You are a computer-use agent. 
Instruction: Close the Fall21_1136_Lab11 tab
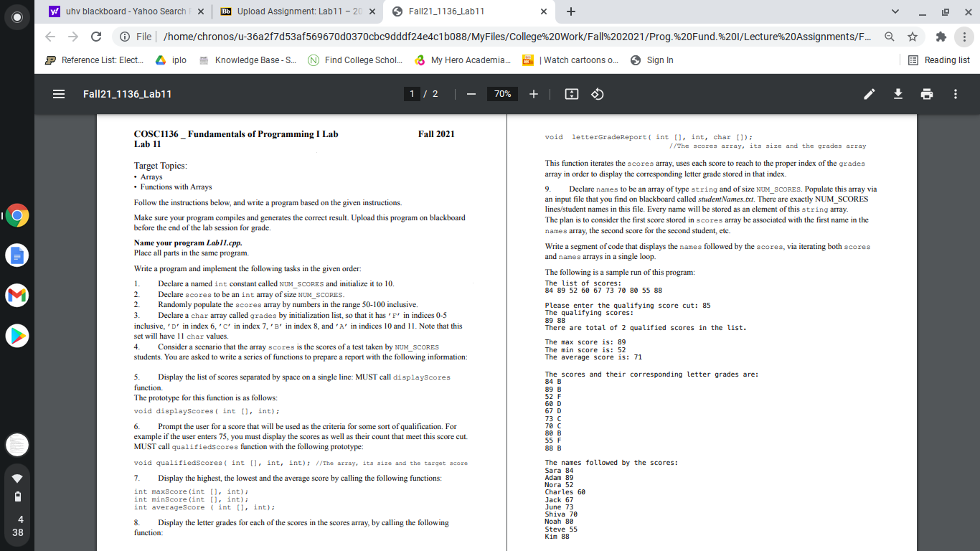[543, 11]
